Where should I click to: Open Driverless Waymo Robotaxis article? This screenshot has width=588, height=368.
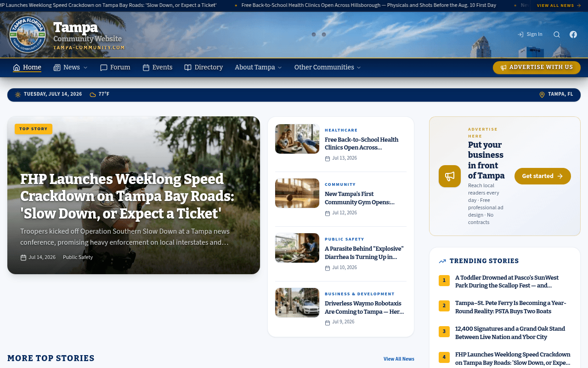tap(364, 307)
